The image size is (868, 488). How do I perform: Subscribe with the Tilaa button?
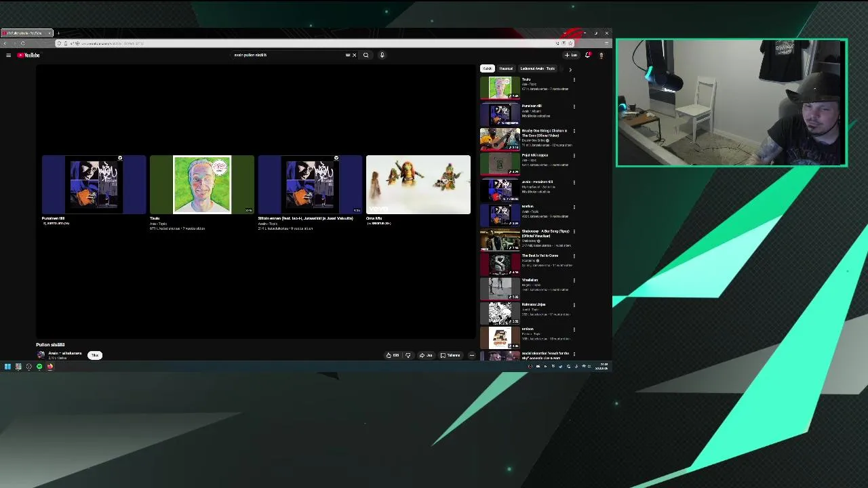click(x=95, y=355)
